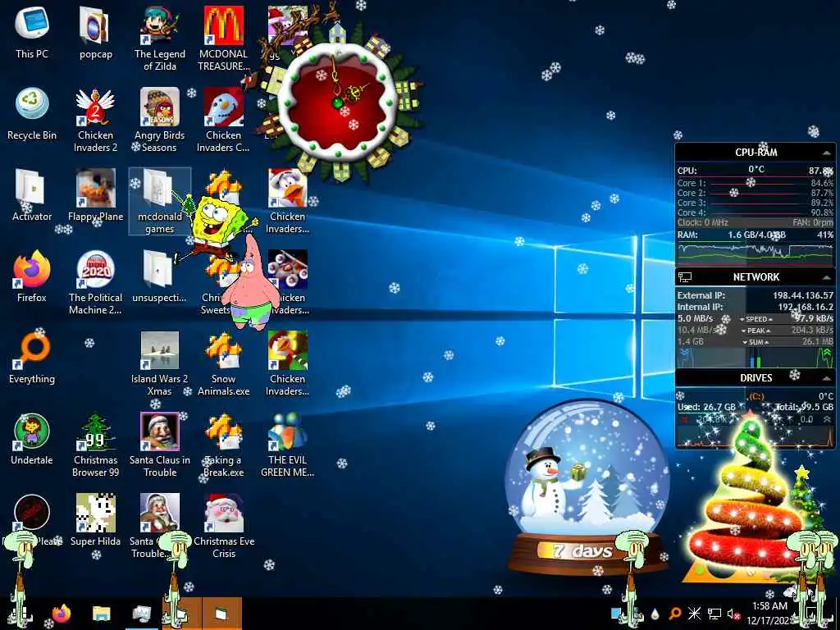Open Island Wars 2 Xmas shortcut

(x=160, y=363)
